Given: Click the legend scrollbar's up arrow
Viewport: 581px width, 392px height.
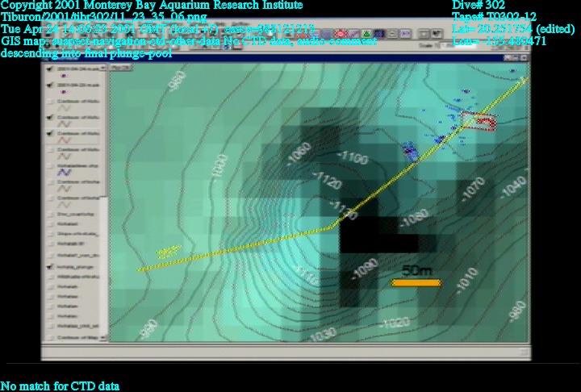Looking at the screenshot, I should [103, 69].
